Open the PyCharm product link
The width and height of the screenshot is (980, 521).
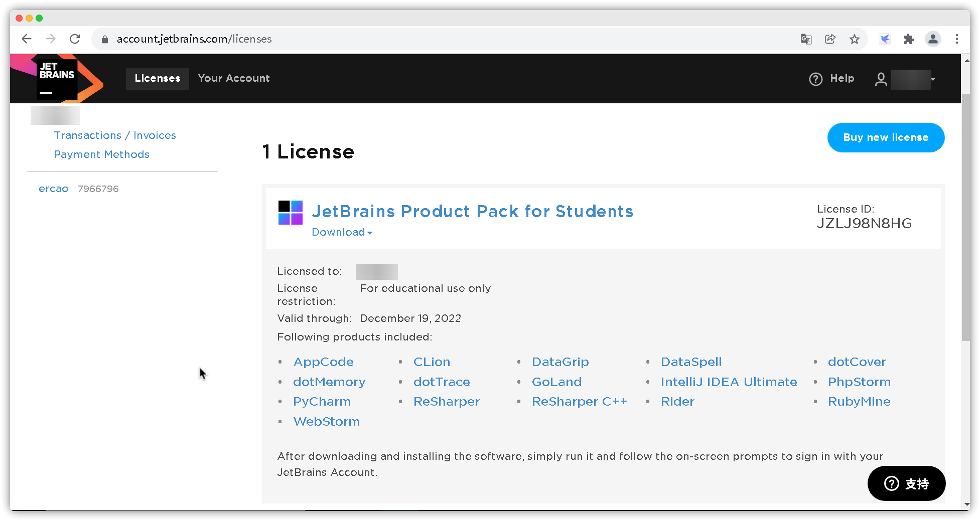coord(322,401)
